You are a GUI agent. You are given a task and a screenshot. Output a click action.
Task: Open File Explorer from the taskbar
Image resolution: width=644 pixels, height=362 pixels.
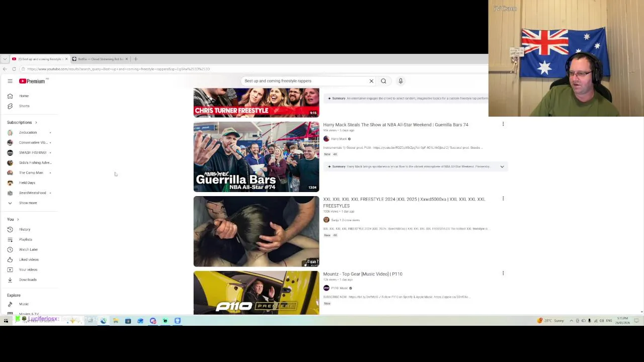115,320
